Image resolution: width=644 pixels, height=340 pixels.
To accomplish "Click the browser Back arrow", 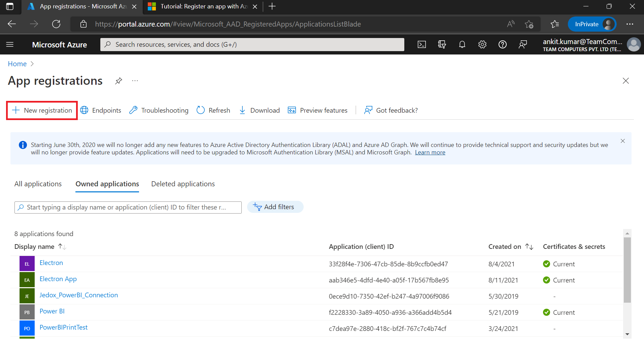I will coord(12,24).
